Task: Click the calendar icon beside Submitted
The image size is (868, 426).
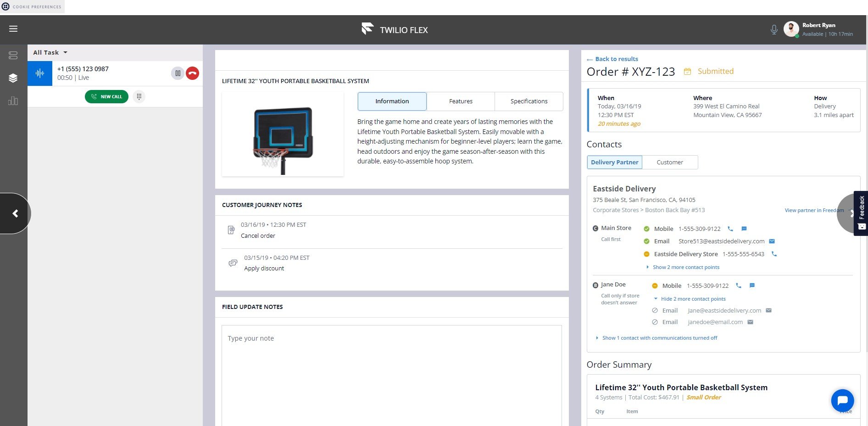Action: point(687,72)
